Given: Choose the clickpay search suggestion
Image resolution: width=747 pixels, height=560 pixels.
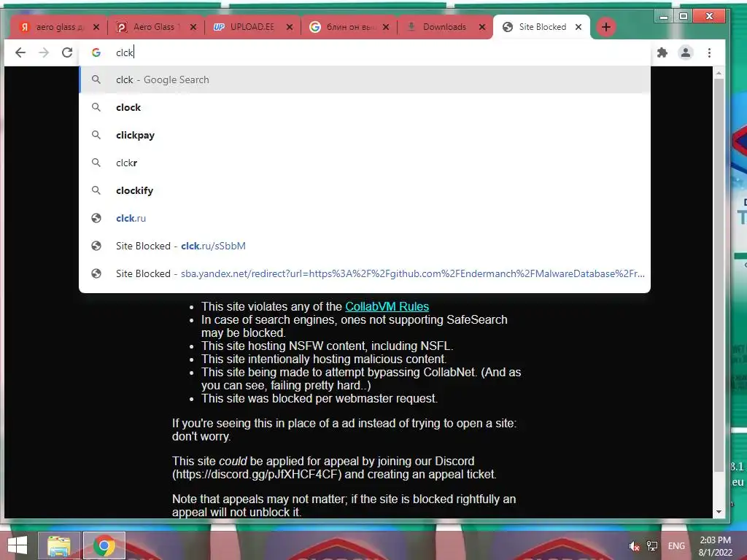Looking at the screenshot, I should point(365,135).
